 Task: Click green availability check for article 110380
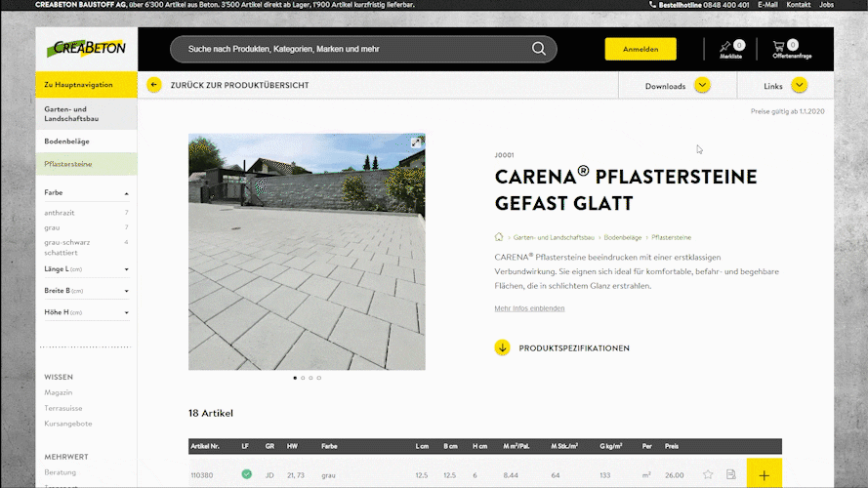tap(246, 474)
